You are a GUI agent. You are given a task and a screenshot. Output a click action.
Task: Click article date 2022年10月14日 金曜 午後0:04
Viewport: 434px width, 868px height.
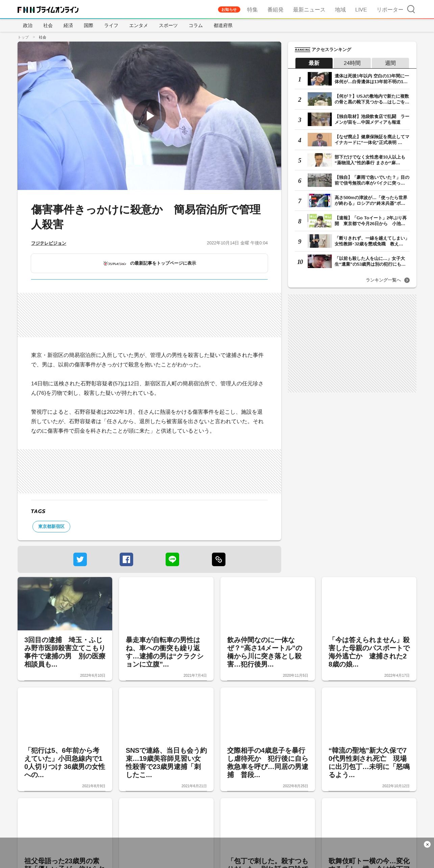[x=237, y=243]
